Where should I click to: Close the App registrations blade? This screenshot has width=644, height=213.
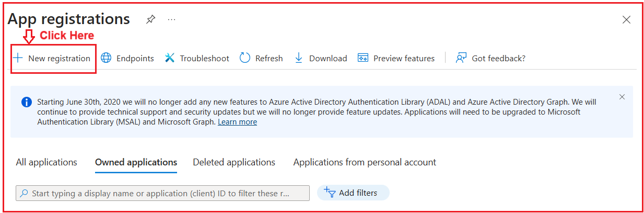[x=626, y=20]
